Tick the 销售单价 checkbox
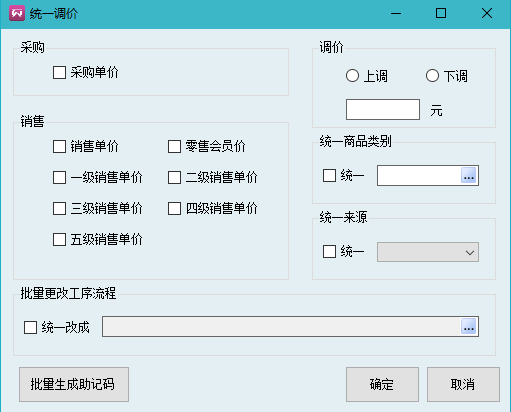 click(x=59, y=146)
